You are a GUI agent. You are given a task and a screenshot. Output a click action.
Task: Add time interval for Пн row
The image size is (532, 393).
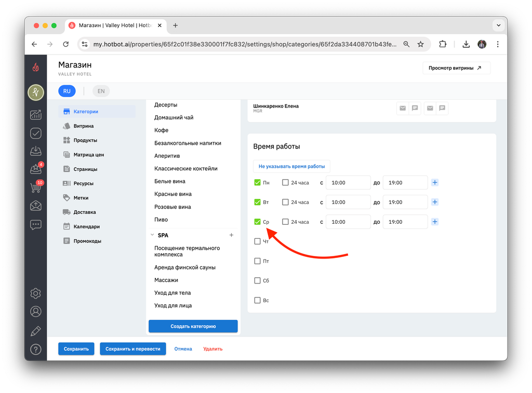tap(435, 182)
